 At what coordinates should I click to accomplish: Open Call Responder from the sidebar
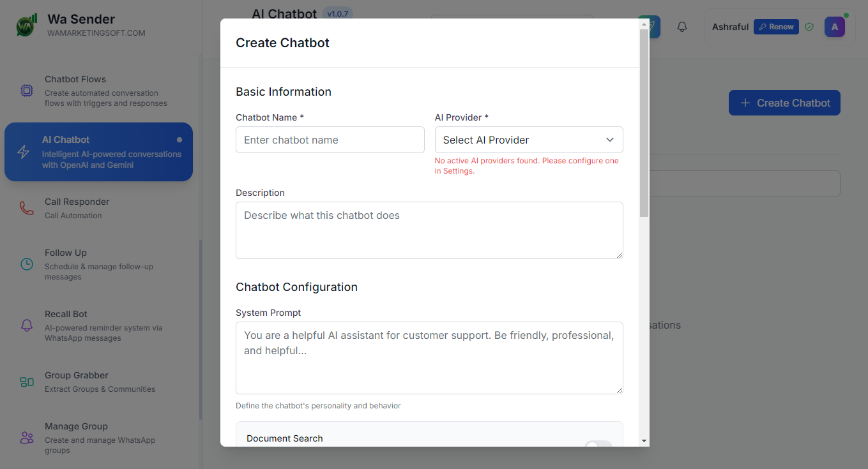point(77,202)
